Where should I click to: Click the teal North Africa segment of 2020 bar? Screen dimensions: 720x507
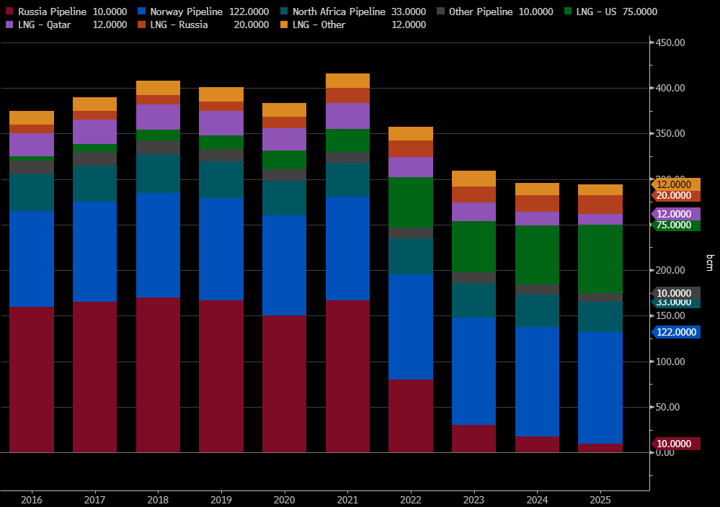click(x=284, y=198)
